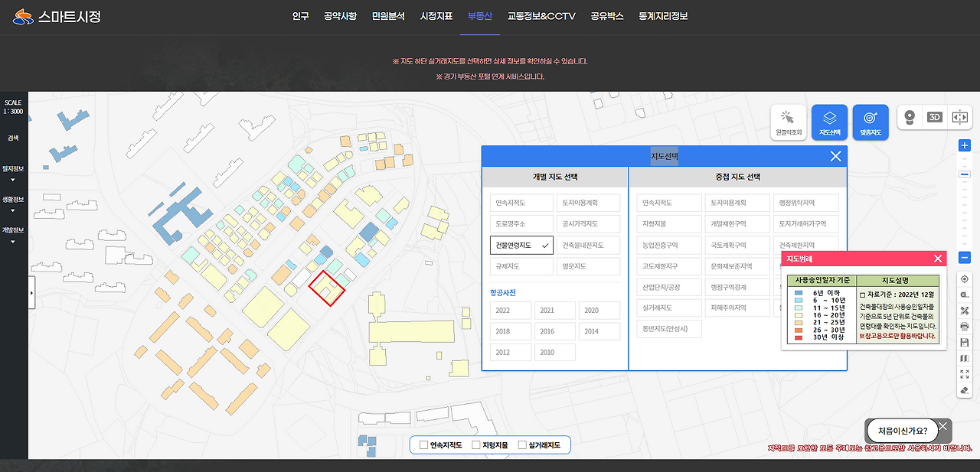
Task: Open the 검색 search panel
Action: point(13,138)
